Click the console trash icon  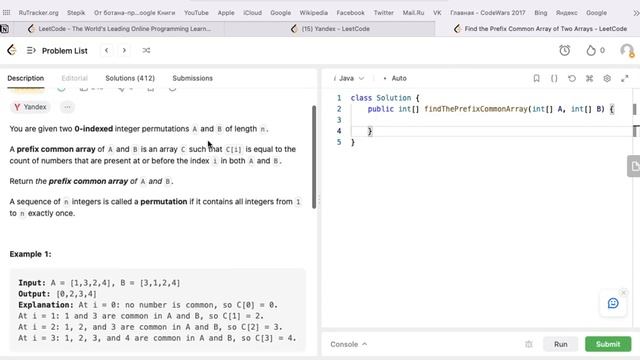529,344
